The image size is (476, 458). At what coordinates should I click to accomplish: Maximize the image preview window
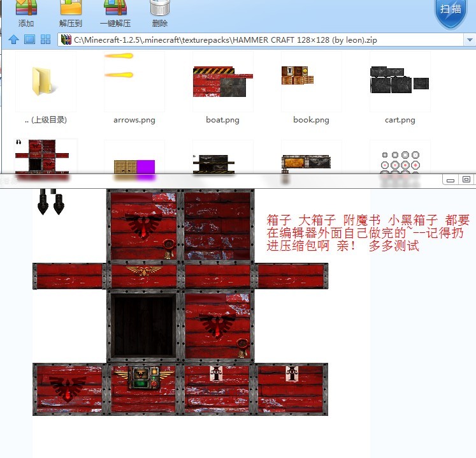coord(466,180)
